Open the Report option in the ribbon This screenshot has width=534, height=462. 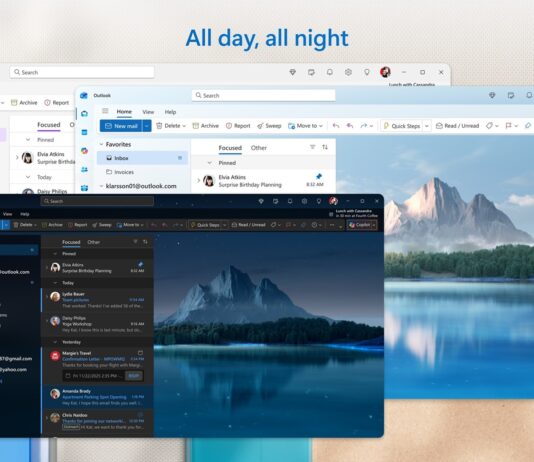[238, 126]
